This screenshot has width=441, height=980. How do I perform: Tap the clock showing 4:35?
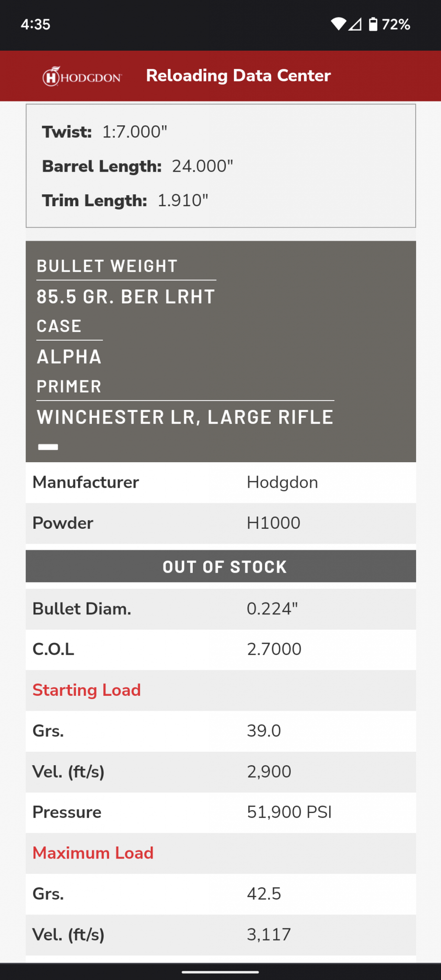[x=35, y=24]
